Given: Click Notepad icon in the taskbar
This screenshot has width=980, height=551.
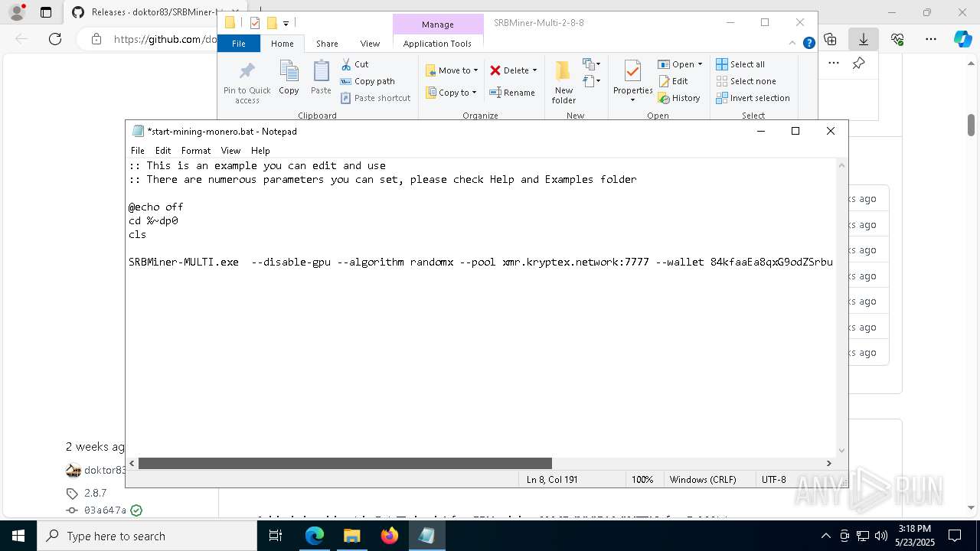Looking at the screenshot, I should pyautogui.click(x=426, y=536).
